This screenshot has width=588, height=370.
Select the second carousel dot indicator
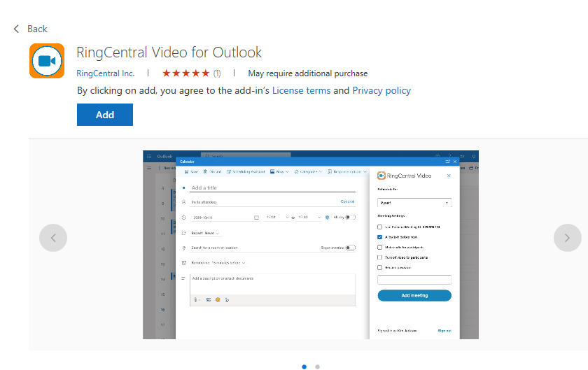click(317, 367)
